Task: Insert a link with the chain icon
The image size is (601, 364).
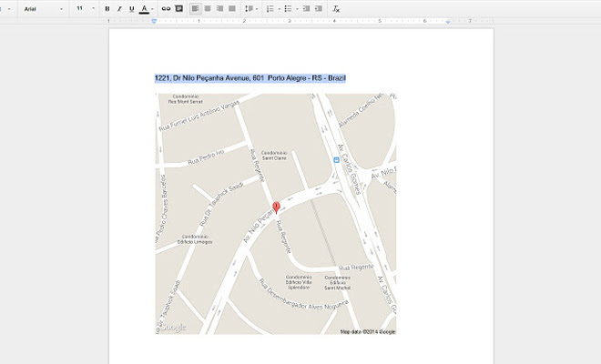Action: [x=166, y=8]
